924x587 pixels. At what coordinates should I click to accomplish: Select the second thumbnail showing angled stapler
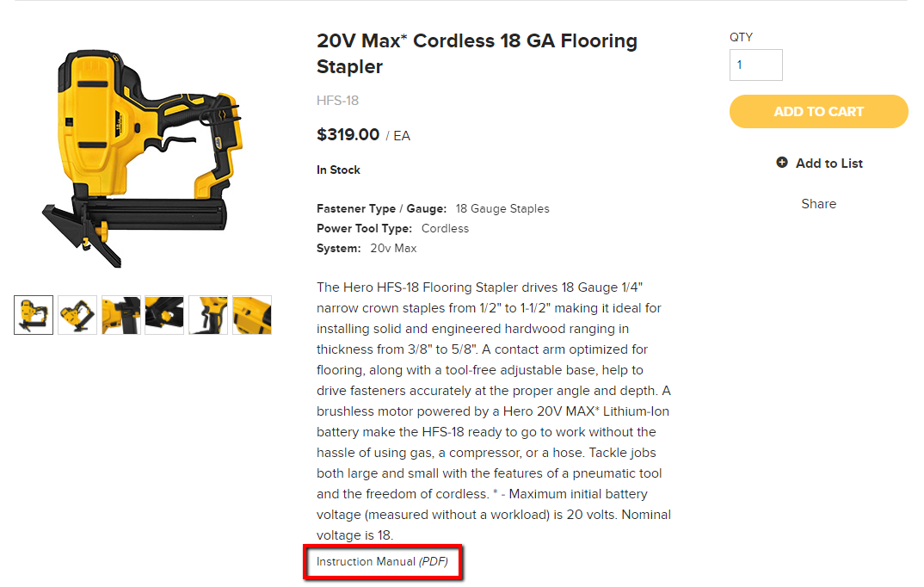(77, 315)
